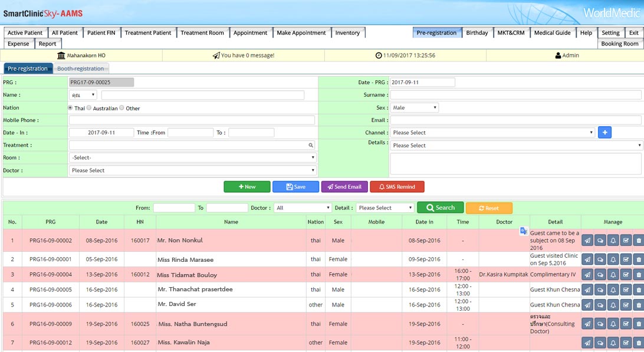This screenshot has width=644, height=352.
Task: Choose Other nation radio button
Action: [122, 108]
